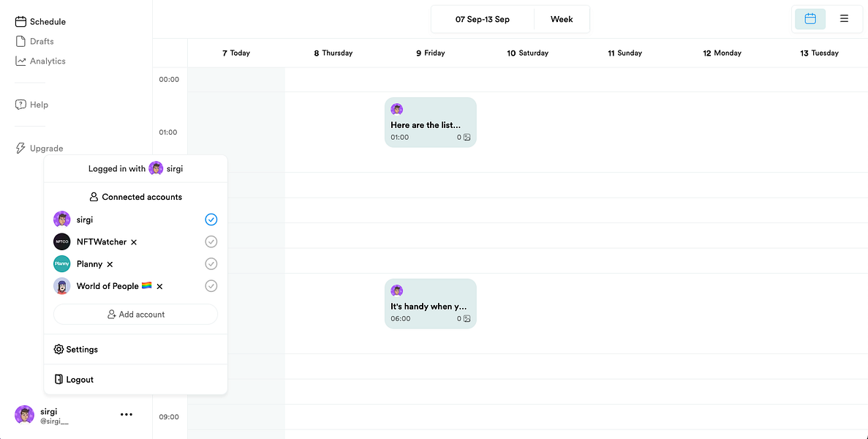Click image count icon on 01:00 post
This screenshot has width=868, height=439.
pos(467,138)
